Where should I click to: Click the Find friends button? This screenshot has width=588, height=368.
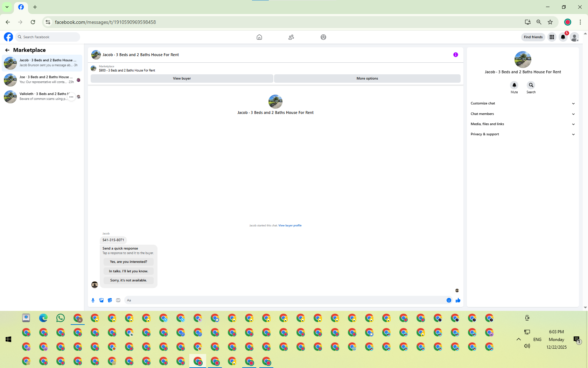533,37
